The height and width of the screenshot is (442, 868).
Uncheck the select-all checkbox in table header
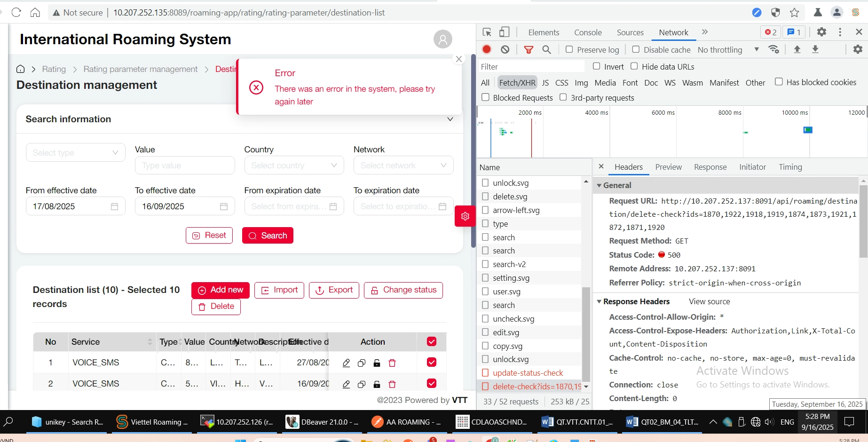[x=431, y=342]
